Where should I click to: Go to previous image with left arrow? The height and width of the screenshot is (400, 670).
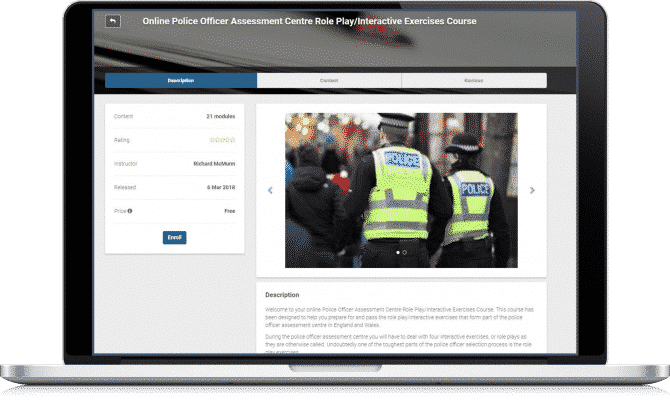coord(270,190)
